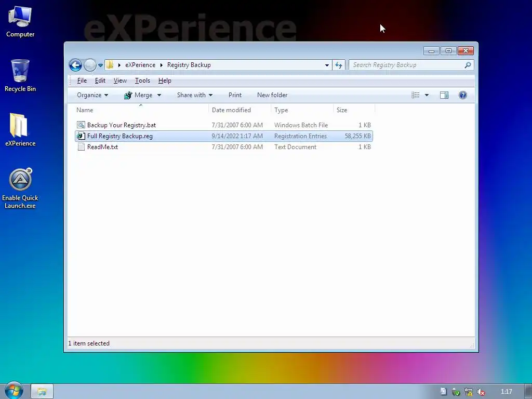Minimize the Registry Backup window

[x=431, y=51]
